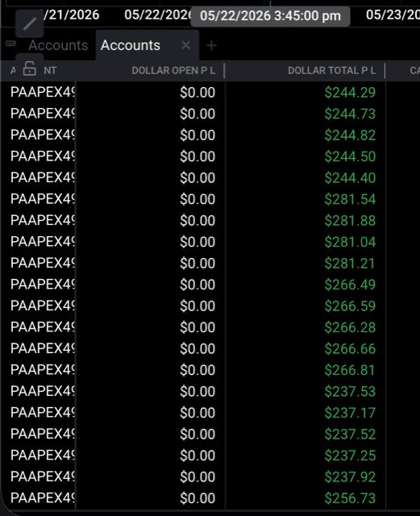Select total P L value $256.73
Image resolution: width=420 pixels, height=516 pixels.
350,498
